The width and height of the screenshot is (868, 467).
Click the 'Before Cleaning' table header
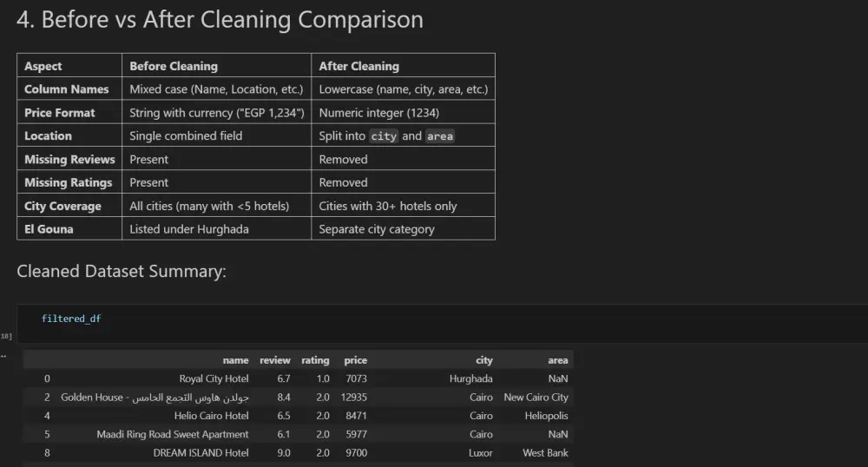tap(174, 66)
